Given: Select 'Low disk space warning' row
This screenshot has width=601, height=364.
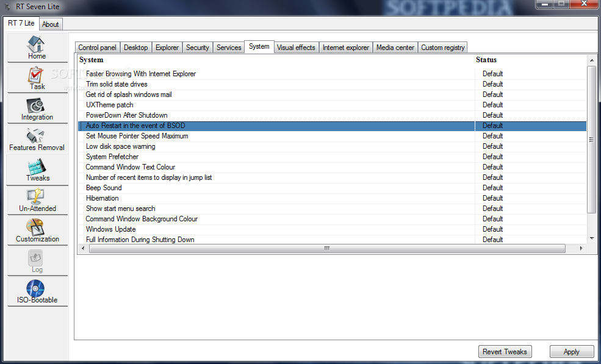Looking at the screenshot, I should point(333,146).
